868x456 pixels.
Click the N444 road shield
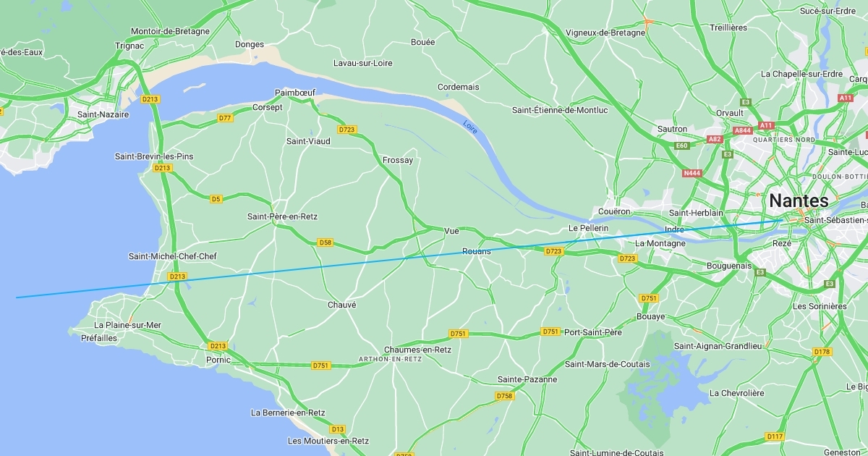pyautogui.click(x=692, y=173)
